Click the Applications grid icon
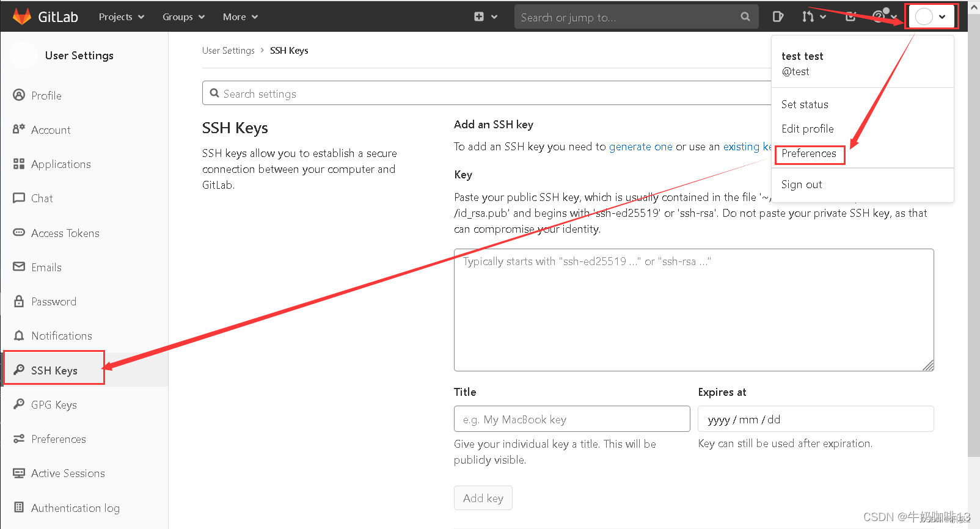Image resolution: width=980 pixels, height=529 pixels. point(19,164)
